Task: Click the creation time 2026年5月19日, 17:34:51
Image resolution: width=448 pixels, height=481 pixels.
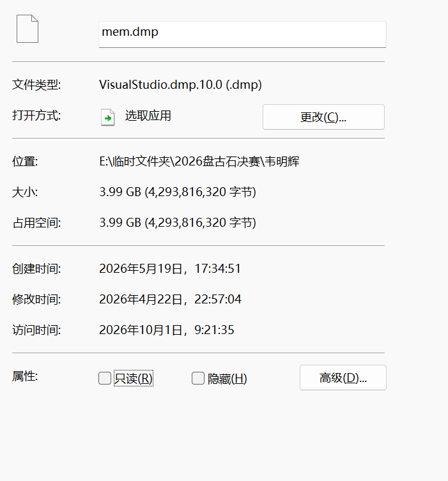Action: 170,269
